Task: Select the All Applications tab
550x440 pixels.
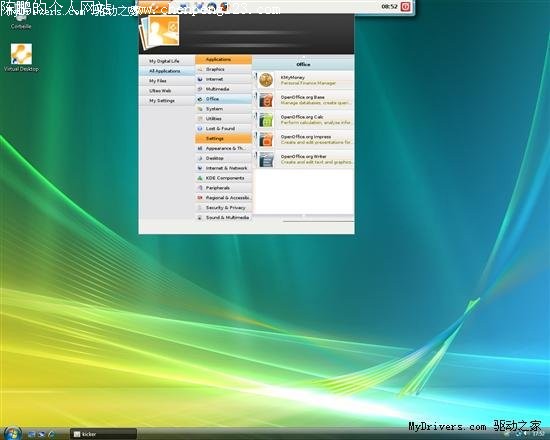Action: coord(167,71)
